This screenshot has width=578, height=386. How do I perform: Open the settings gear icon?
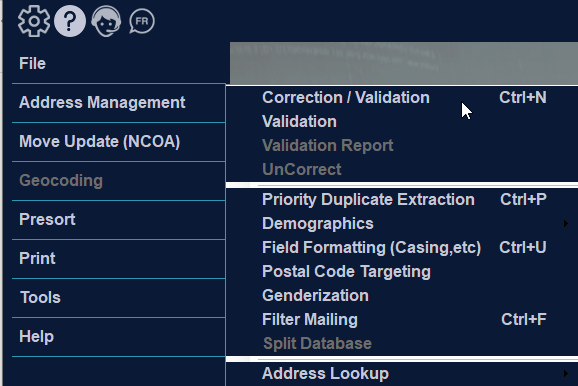34,21
